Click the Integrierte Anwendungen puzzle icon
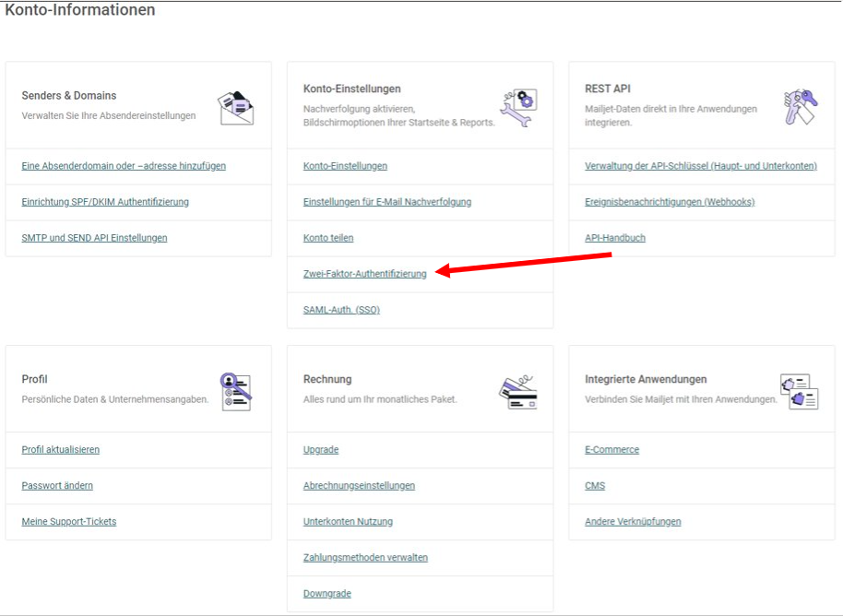Viewport: 843px width, 616px height. tap(800, 392)
